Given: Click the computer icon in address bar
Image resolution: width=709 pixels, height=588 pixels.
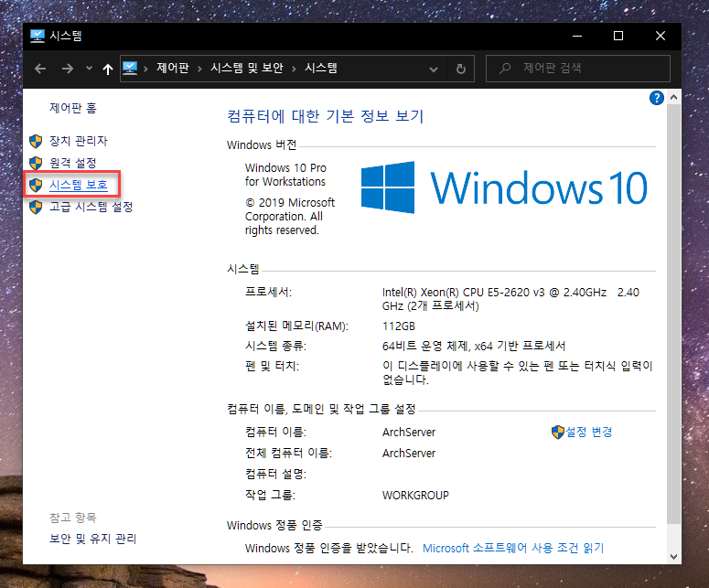Looking at the screenshot, I should click(130, 69).
